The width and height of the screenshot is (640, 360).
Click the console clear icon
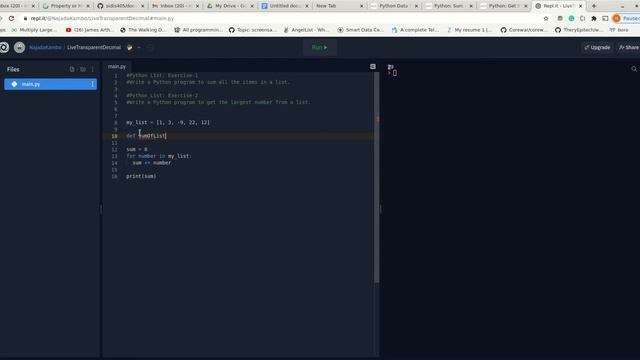coord(391,67)
